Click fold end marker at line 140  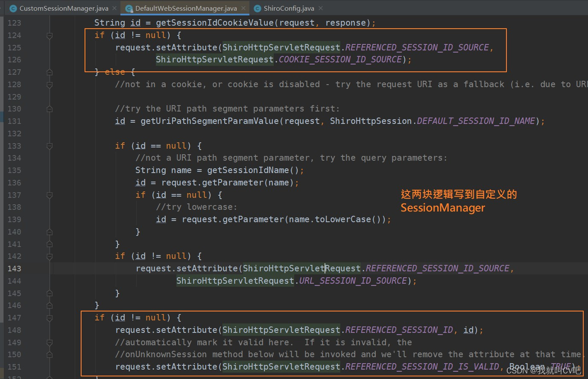click(50, 232)
